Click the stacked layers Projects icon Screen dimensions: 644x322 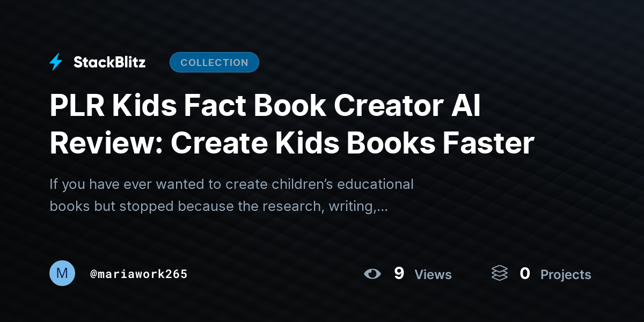click(499, 274)
